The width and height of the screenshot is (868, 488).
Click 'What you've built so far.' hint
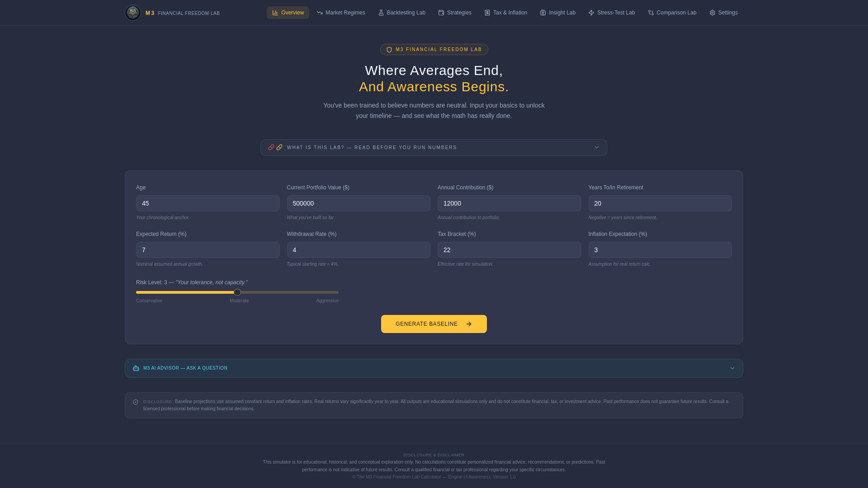click(311, 218)
